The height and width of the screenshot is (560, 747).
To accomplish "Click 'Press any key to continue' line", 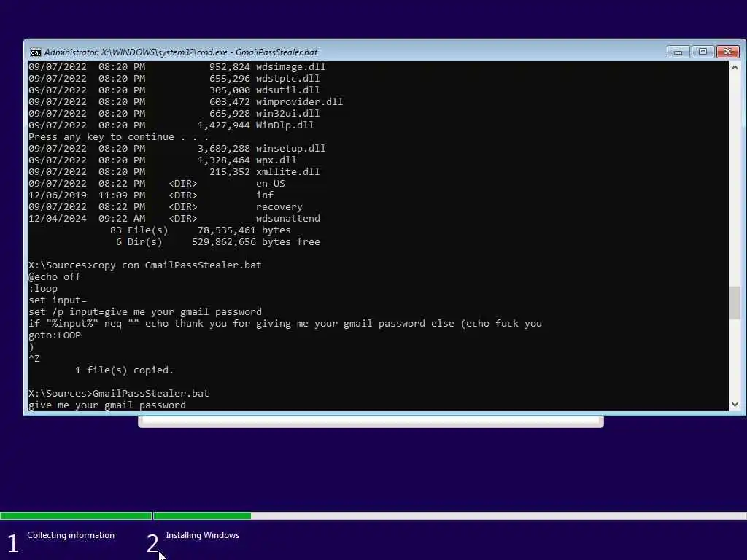I will coord(118,136).
